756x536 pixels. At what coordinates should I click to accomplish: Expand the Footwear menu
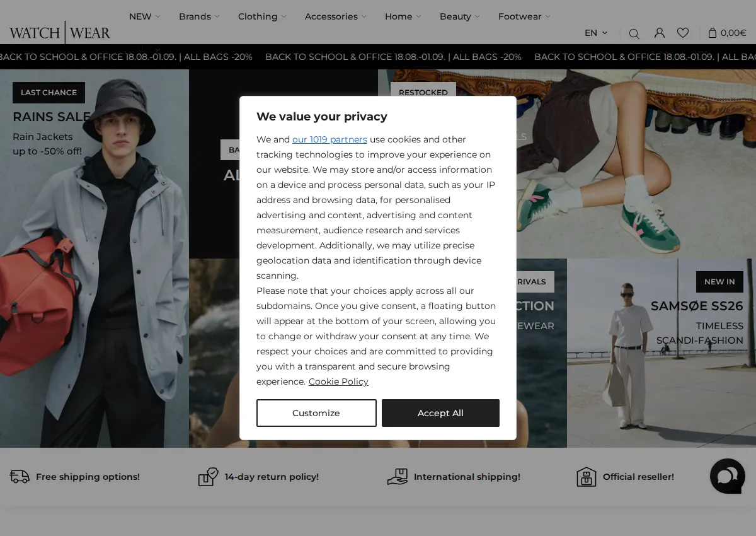524,16
